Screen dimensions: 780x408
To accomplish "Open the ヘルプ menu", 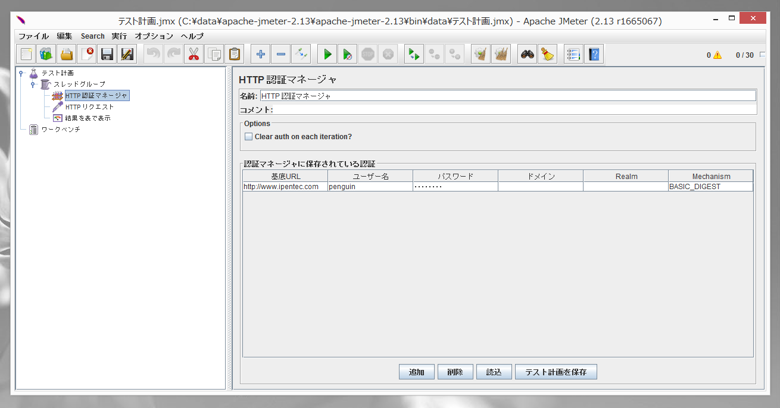I will [192, 36].
